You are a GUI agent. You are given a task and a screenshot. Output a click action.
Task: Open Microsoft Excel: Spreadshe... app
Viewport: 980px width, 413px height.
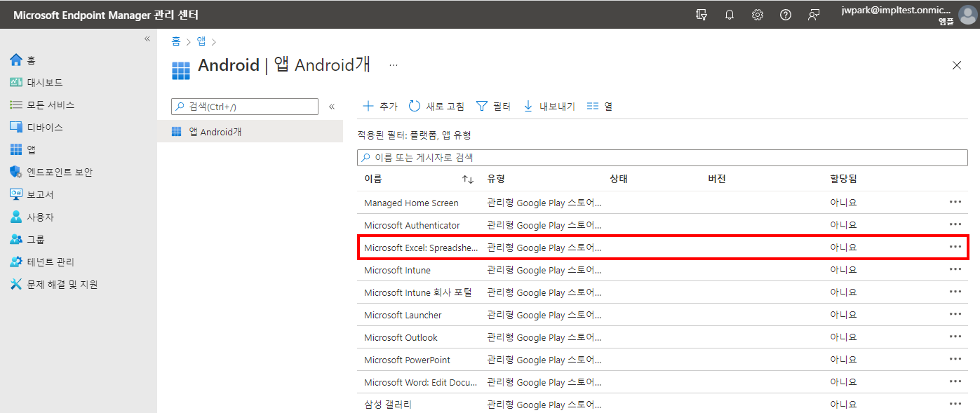tap(421, 248)
